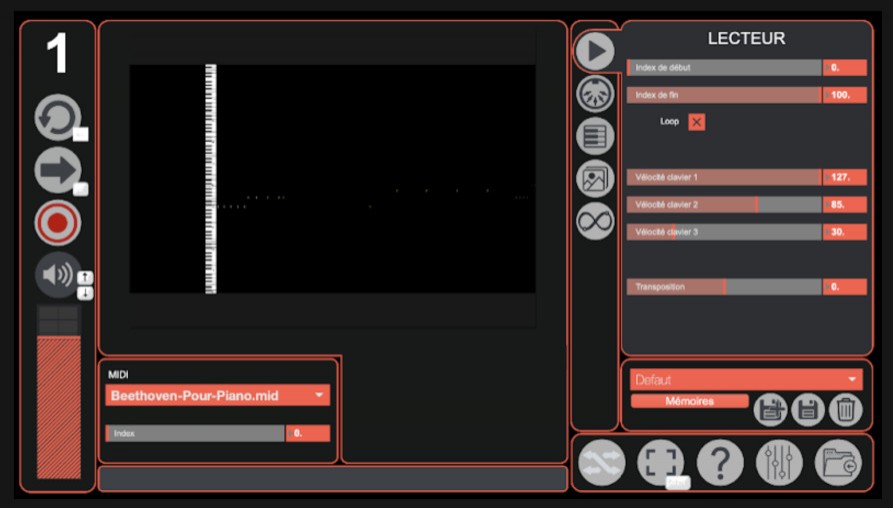Open the player (Lecteur) play-icon tab
This screenshot has height=508, width=893.
(x=596, y=51)
